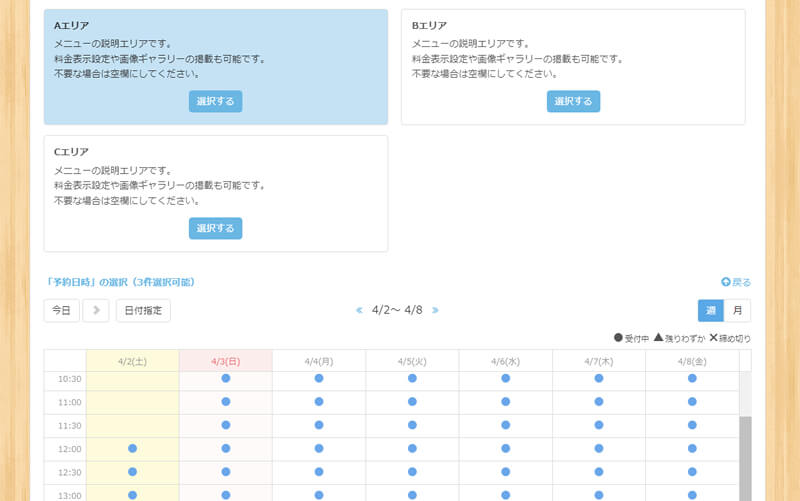This screenshot has height=501, width=800.
Task: Select the 12:30 slot on 4/8 (金)
Action: 691,471
